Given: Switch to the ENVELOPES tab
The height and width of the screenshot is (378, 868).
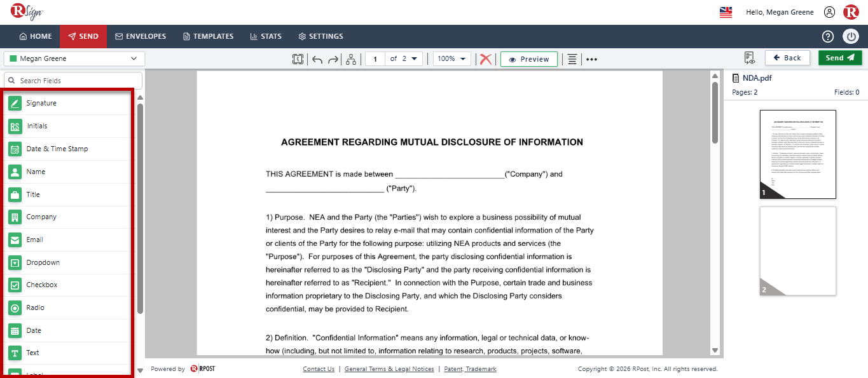Looking at the screenshot, I should click(x=141, y=36).
